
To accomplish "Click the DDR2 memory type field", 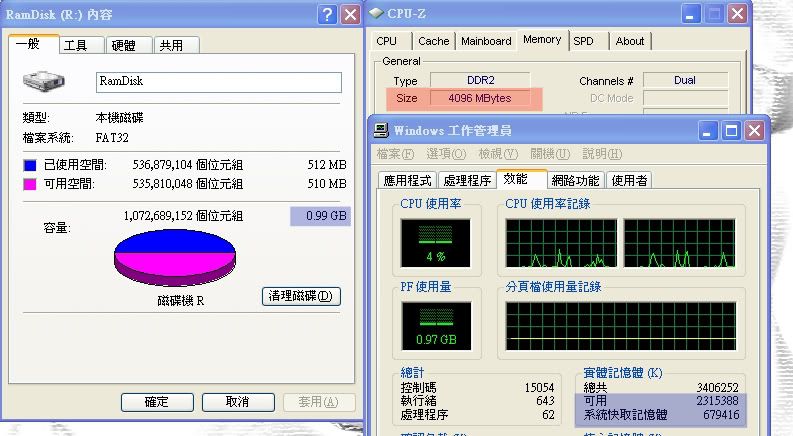I will (x=480, y=80).
